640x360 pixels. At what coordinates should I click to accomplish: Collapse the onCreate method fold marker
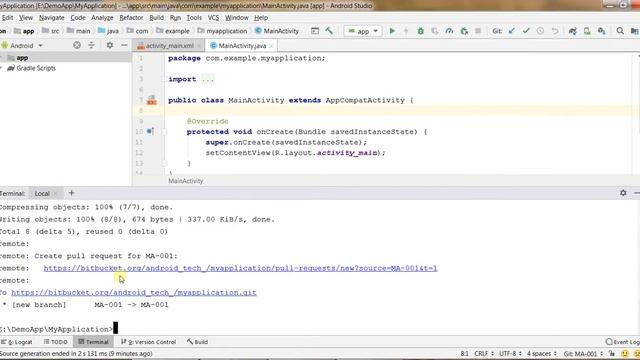pyautogui.click(x=164, y=131)
